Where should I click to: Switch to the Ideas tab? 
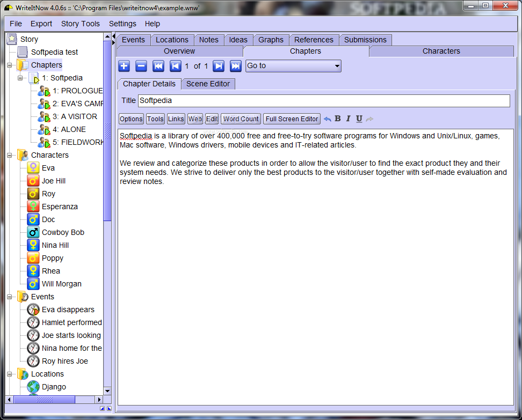tap(238, 40)
